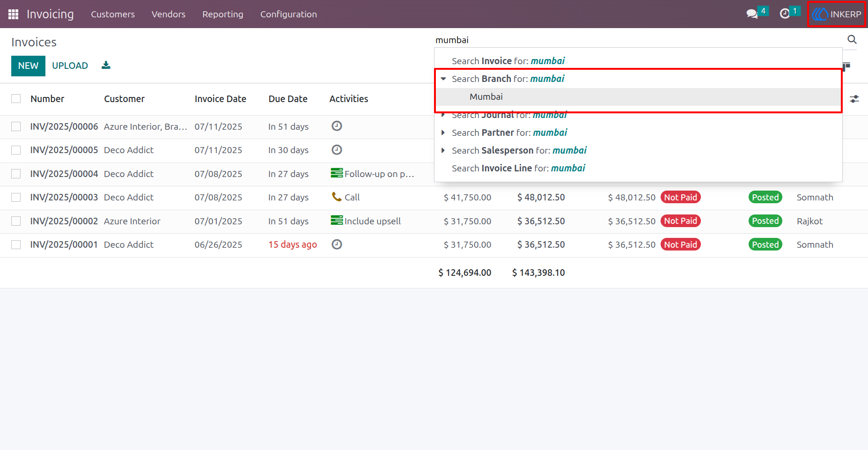
Task: Select checkbox for INV/2025/00005
Action: click(x=16, y=150)
